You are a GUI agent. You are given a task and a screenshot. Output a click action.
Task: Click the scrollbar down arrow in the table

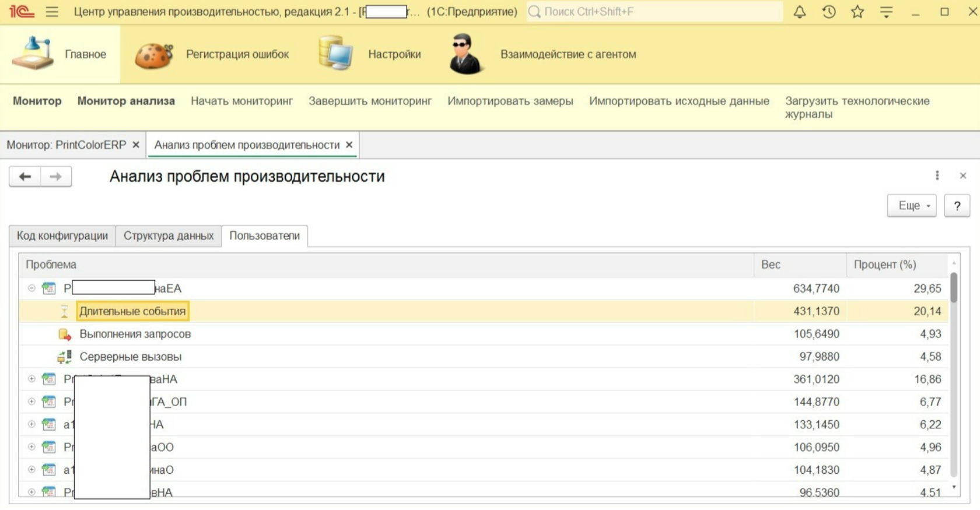tap(954, 487)
